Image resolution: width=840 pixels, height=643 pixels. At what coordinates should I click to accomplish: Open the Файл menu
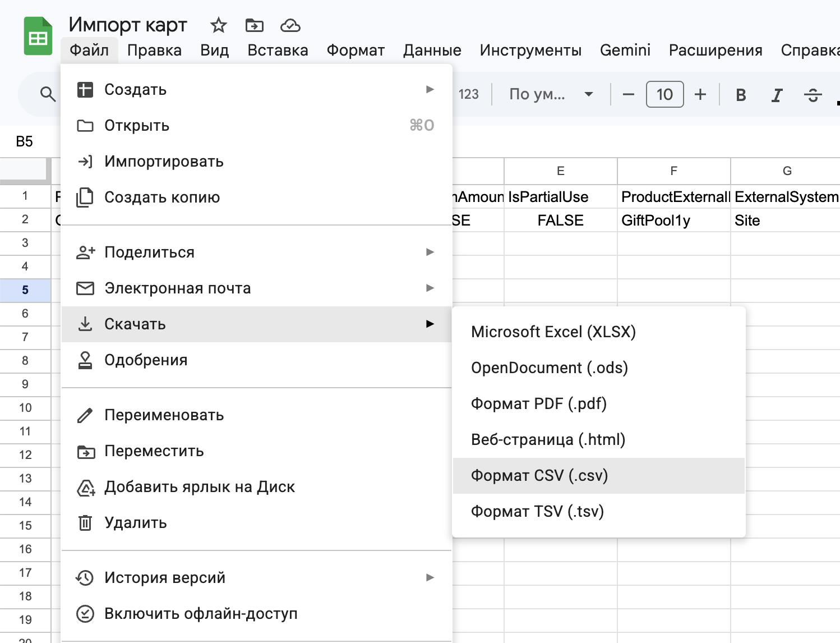click(x=89, y=50)
